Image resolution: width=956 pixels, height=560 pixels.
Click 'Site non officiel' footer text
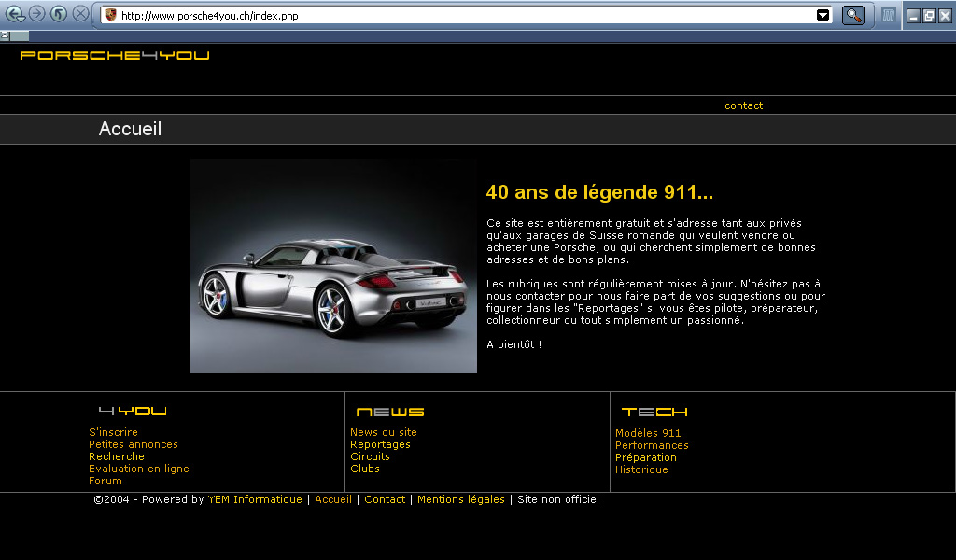(558, 499)
